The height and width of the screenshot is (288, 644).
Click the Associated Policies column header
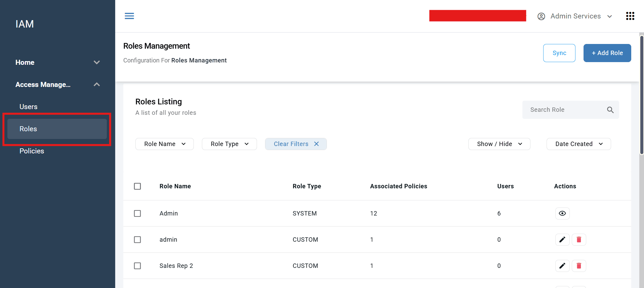[x=398, y=186]
